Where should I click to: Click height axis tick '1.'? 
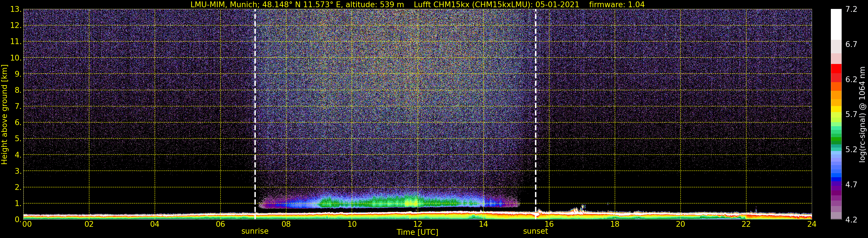tap(18, 204)
